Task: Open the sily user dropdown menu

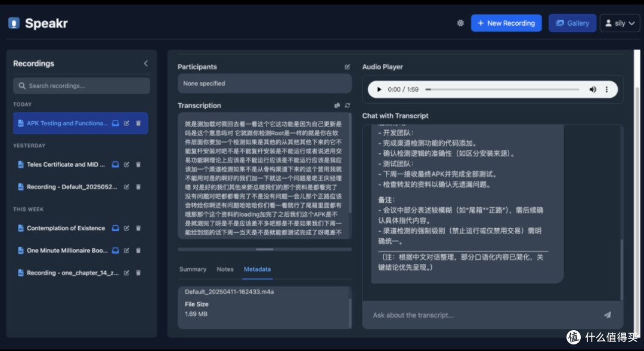Action: tap(620, 23)
